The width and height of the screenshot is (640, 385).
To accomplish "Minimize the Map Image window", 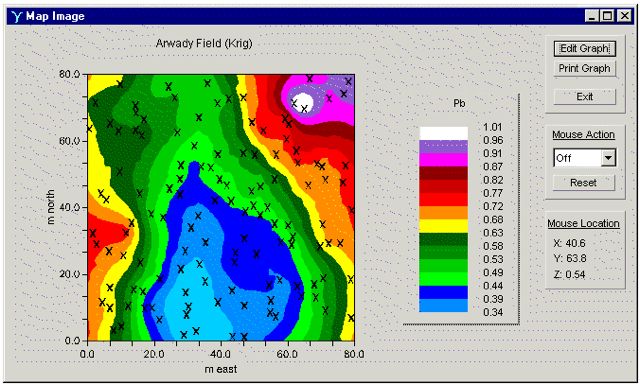I will tap(591, 16).
